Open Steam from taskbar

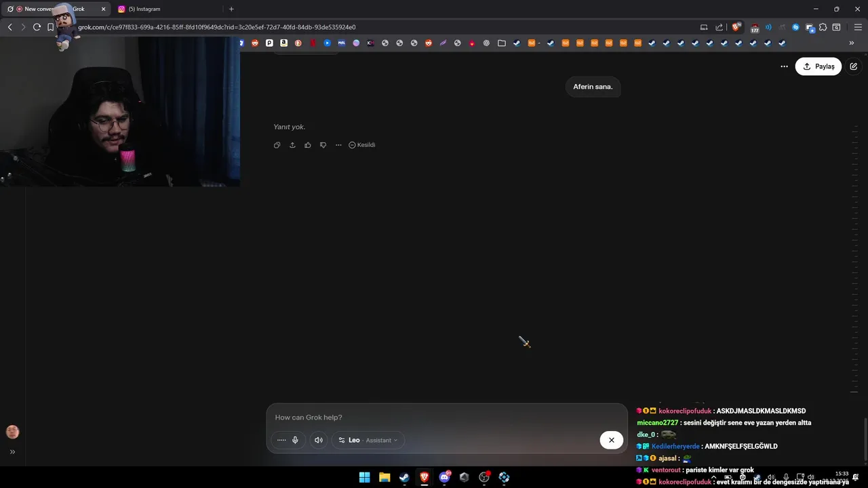(x=404, y=477)
